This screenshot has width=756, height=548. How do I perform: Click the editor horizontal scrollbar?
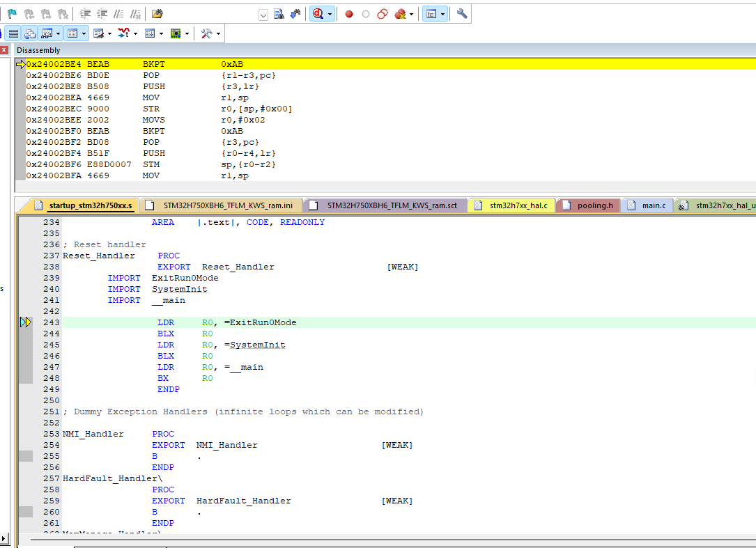(393, 539)
